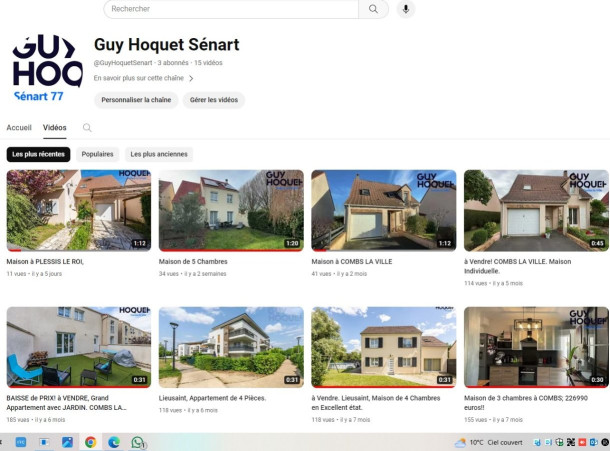This screenshot has width=610, height=451.
Task: Click the 155 vues · il y a 7 mois text
Action: [493, 420]
